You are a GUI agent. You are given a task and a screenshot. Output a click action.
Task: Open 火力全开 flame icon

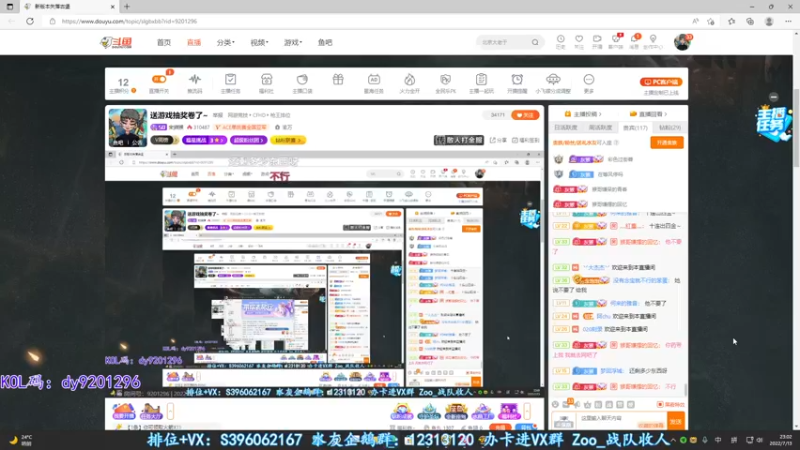(x=409, y=83)
